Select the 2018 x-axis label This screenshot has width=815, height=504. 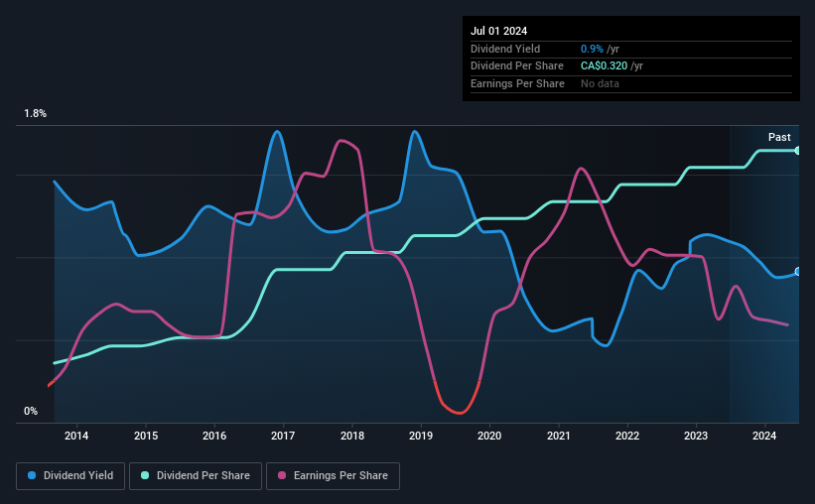point(351,436)
